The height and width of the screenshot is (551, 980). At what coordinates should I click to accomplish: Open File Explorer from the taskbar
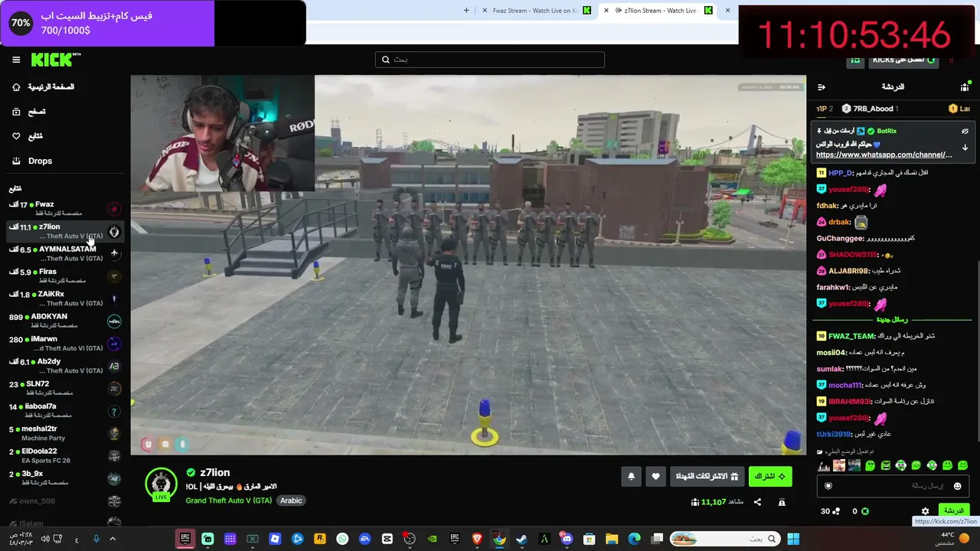(612, 539)
